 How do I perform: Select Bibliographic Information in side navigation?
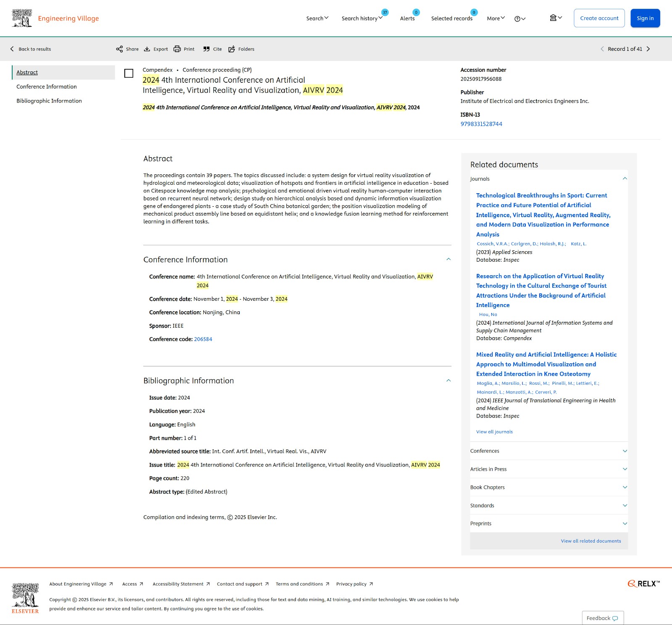pos(49,101)
